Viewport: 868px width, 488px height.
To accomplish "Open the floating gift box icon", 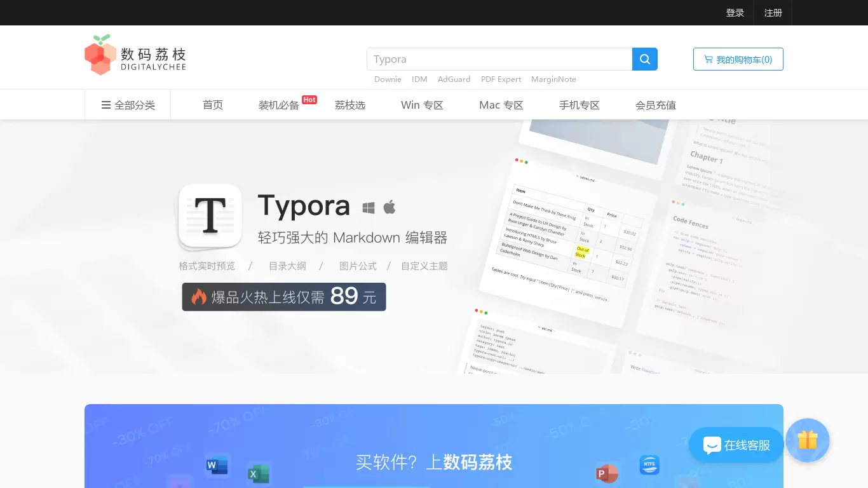I will (808, 440).
